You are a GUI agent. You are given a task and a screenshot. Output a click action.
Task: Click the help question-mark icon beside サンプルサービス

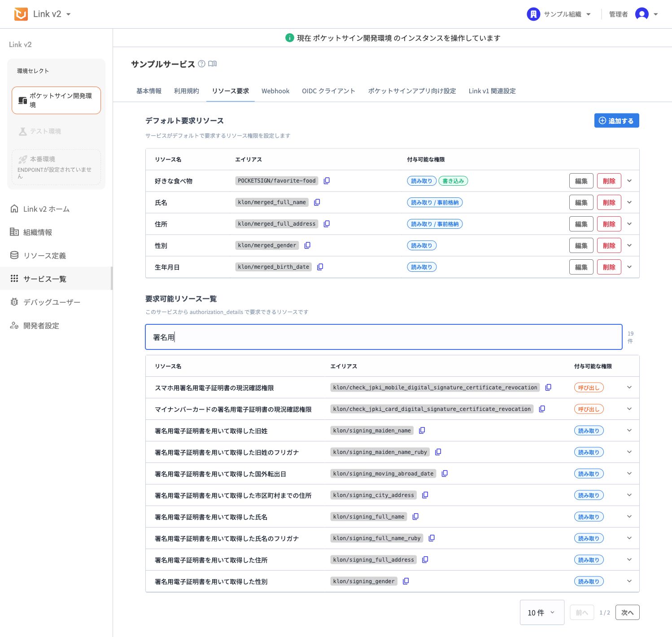(x=201, y=64)
